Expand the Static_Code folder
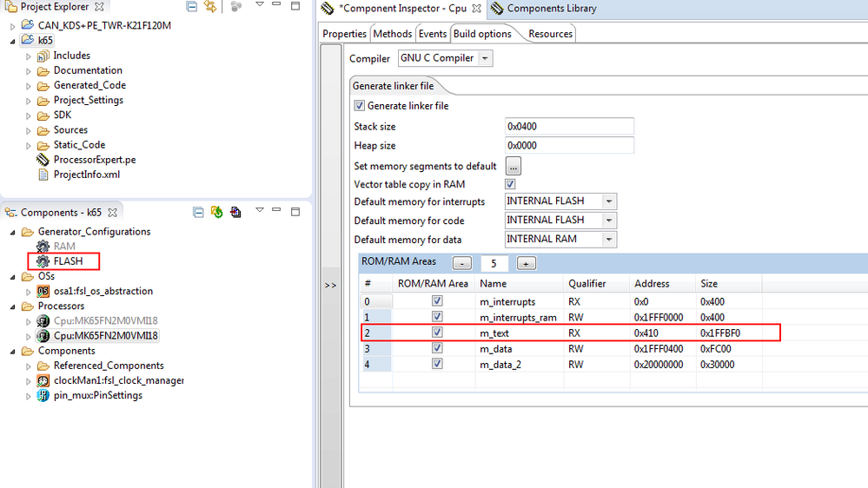 tap(28, 146)
